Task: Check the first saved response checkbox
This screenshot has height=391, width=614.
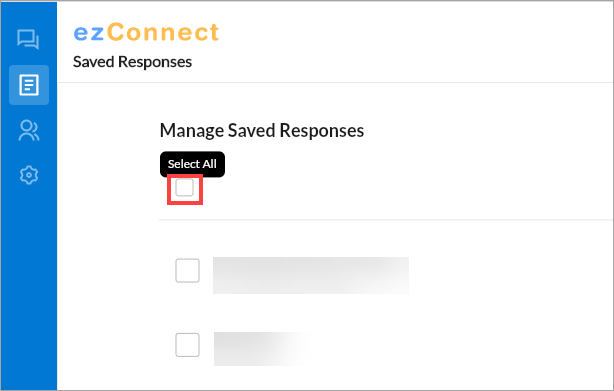Action: 187,270
